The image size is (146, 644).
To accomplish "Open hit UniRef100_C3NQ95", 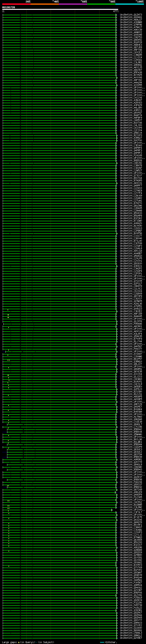I will (x=131, y=55).
